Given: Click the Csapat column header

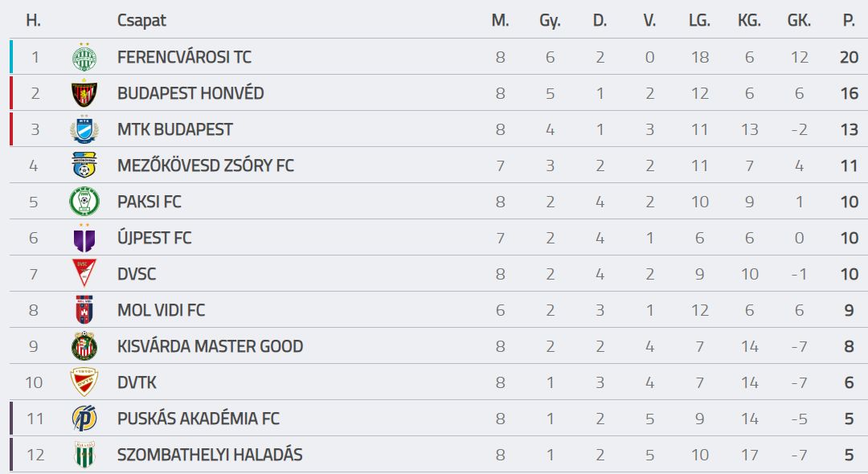Looking at the screenshot, I should tap(141, 21).
